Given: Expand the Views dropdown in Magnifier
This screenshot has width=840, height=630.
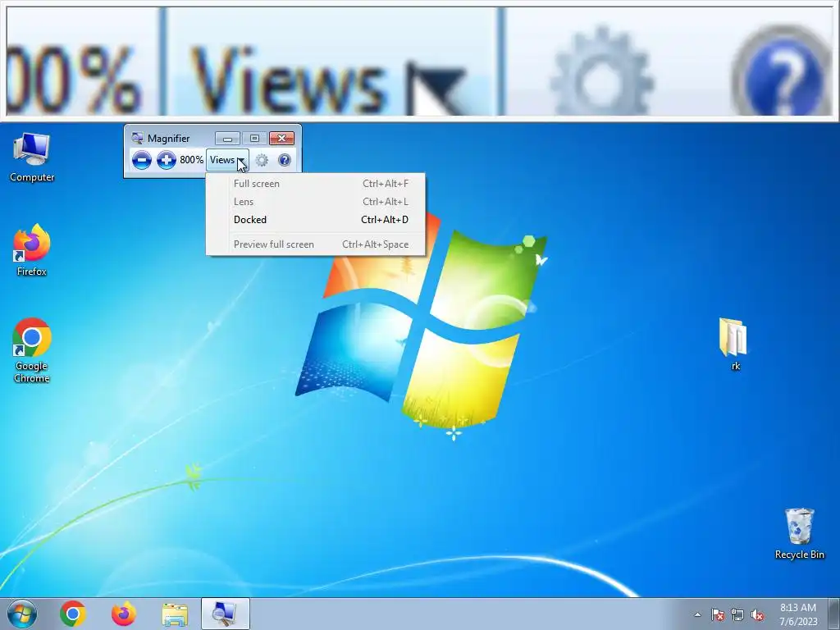Looking at the screenshot, I should pyautogui.click(x=228, y=160).
